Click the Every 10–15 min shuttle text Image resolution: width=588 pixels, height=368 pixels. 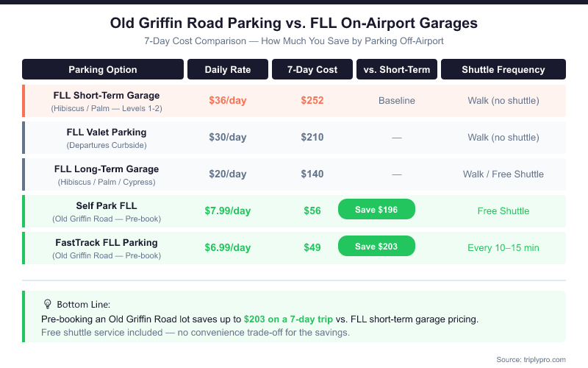pos(503,248)
